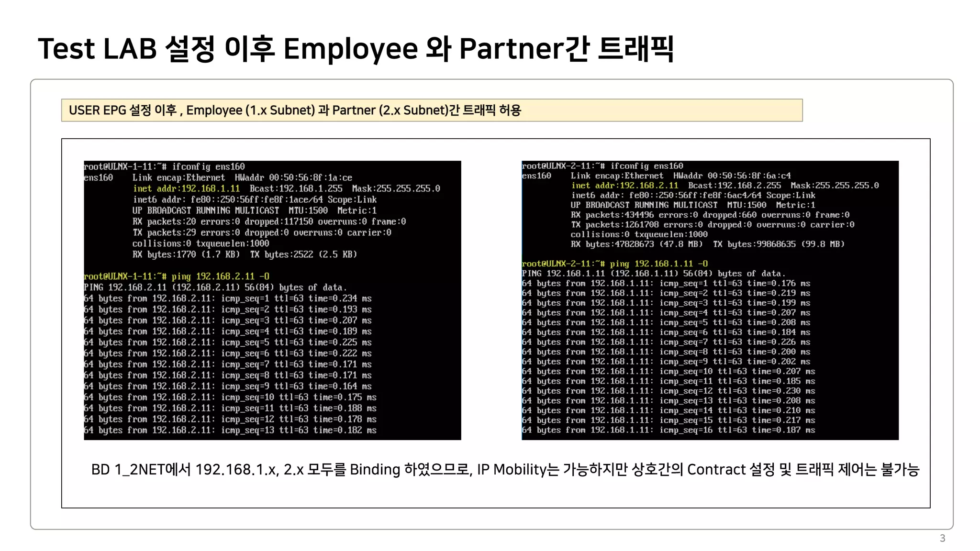Image resolution: width=980 pixels, height=551 pixels.
Task: Click the 'ifconfig ens160' command in left terminal
Action: (208, 166)
